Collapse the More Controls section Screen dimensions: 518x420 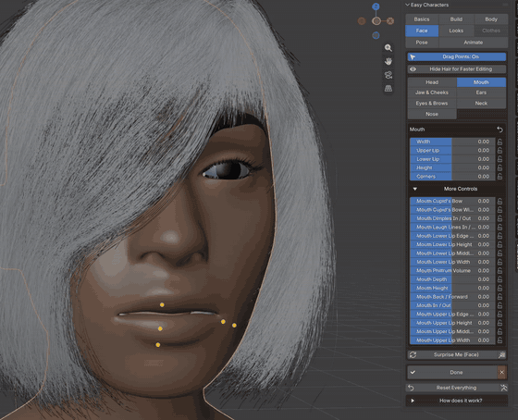(x=415, y=189)
